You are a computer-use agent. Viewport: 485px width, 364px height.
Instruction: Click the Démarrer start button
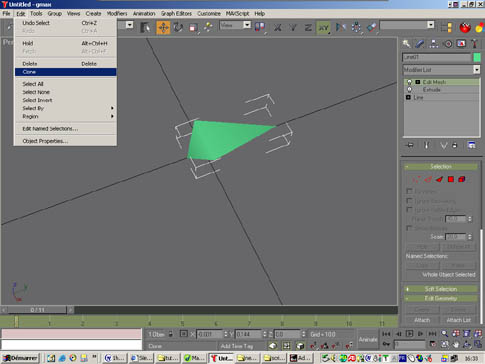coord(20,358)
